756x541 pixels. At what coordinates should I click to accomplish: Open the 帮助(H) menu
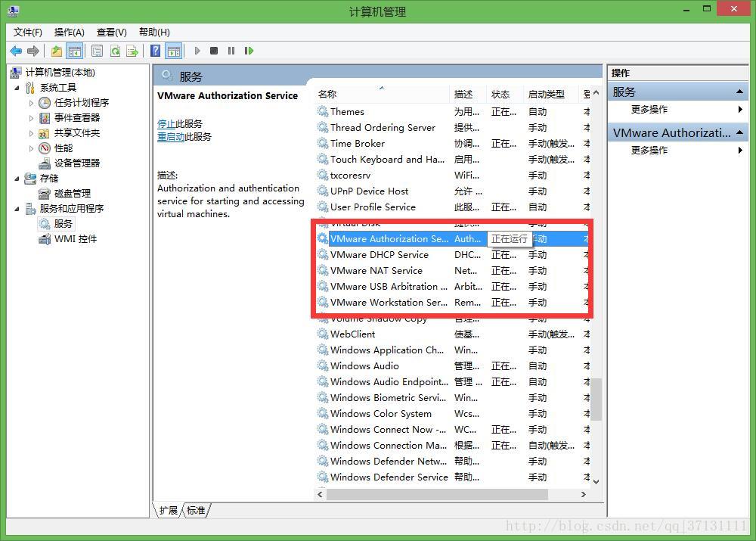pos(154,33)
